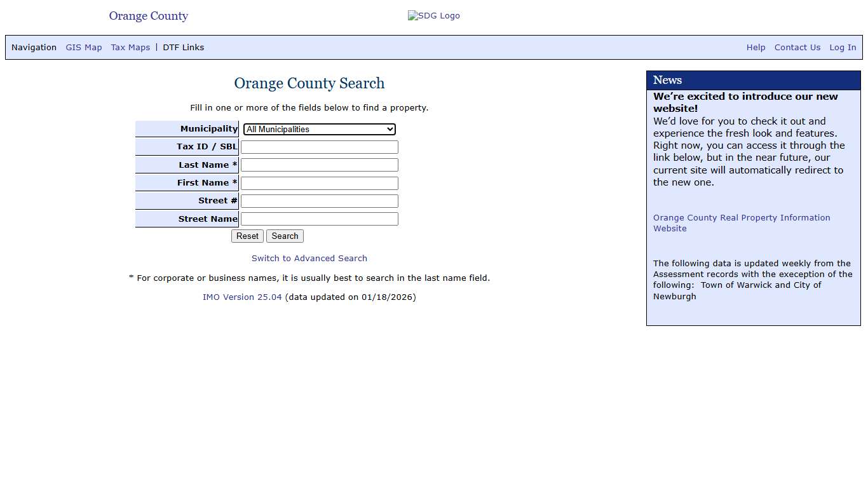Open the GIS Map page
The image size is (868, 488).
pyautogui.click(x=83, y=47)
